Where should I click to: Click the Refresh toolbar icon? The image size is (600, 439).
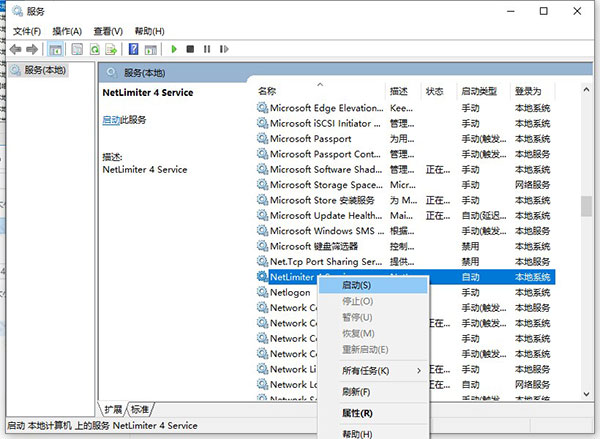click(96, 49)
